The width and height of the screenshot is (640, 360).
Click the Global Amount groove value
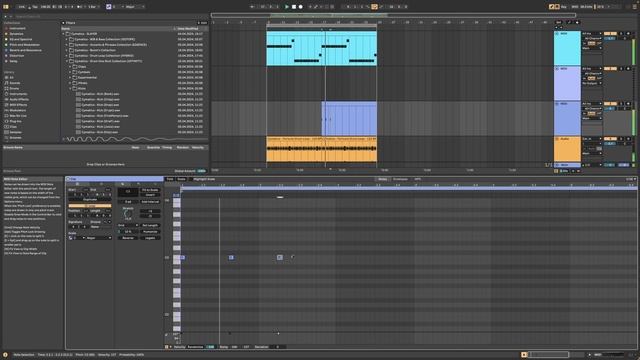pyautogui.click(x=202, y=171)
